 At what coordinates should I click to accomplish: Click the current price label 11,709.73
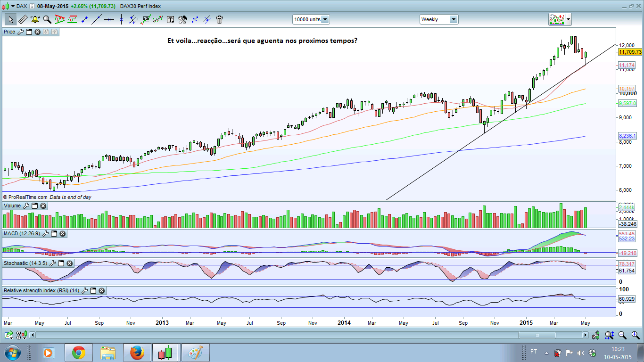[630, 52]
